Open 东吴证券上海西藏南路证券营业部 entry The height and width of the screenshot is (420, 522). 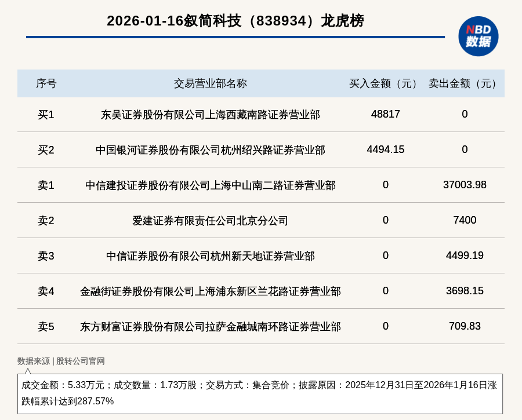click(x=210, y=115)
